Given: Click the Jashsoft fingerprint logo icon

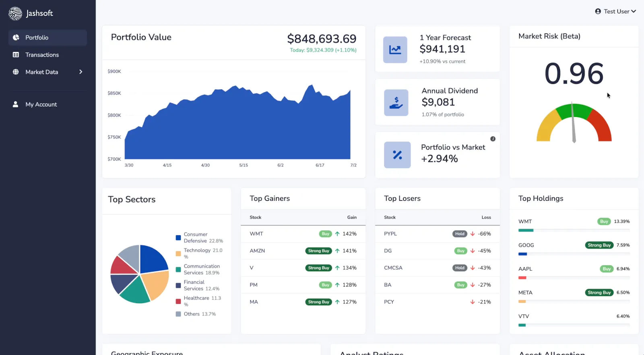Looking at the screenshot, I should pyautogui.click(x=15, y=13).
